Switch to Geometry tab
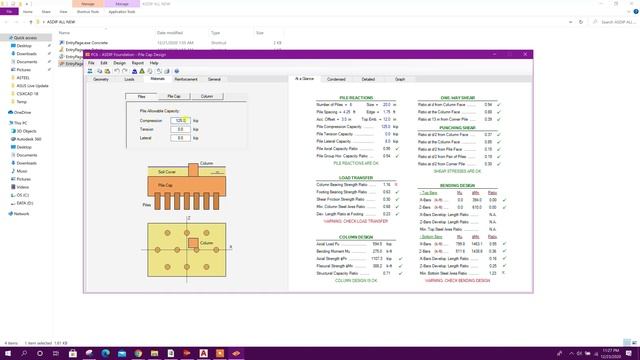 [101, 79]
